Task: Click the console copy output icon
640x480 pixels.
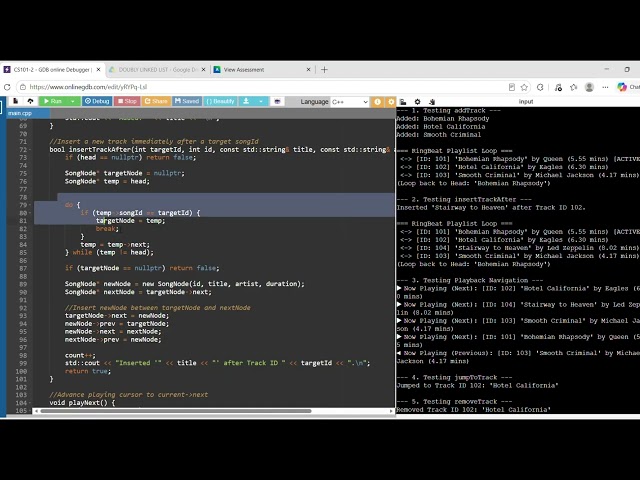Action: pyautogui.click(x=432, y=102)
